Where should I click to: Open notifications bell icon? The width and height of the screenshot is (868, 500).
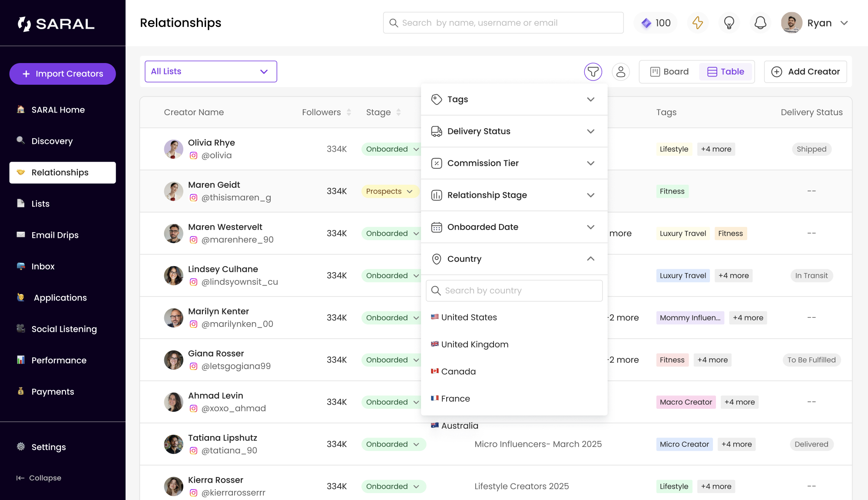pos(760,23)
